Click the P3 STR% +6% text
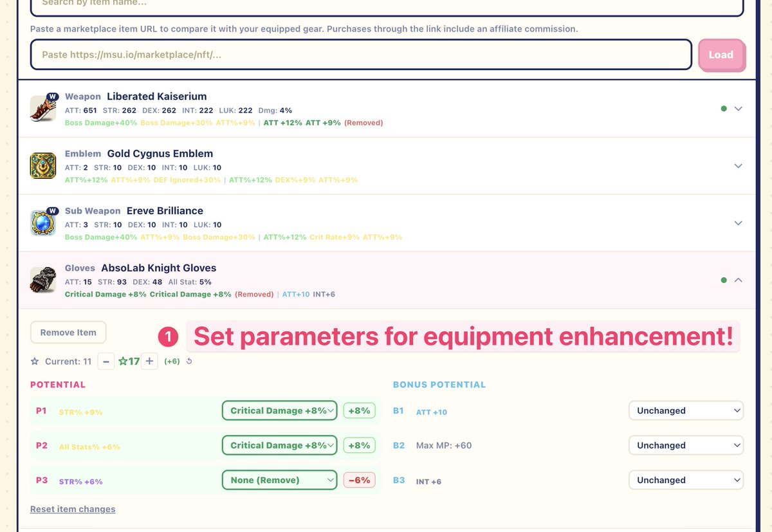Screen dimensions: 772x532 click(80, 481)
